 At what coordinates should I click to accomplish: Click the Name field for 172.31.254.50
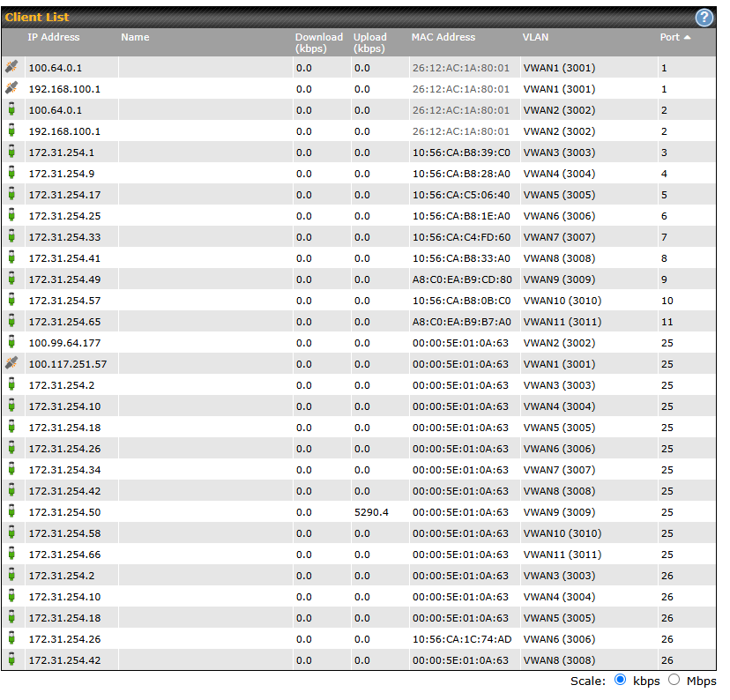click(205, 512)
